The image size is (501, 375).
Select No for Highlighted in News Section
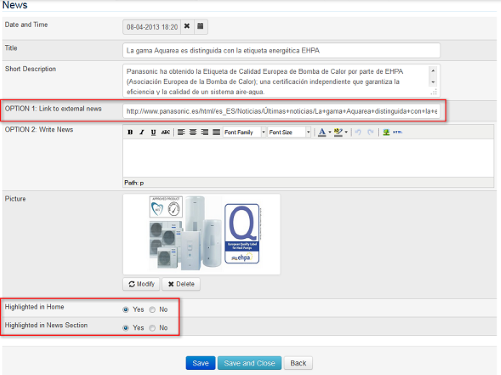point(152,328)
